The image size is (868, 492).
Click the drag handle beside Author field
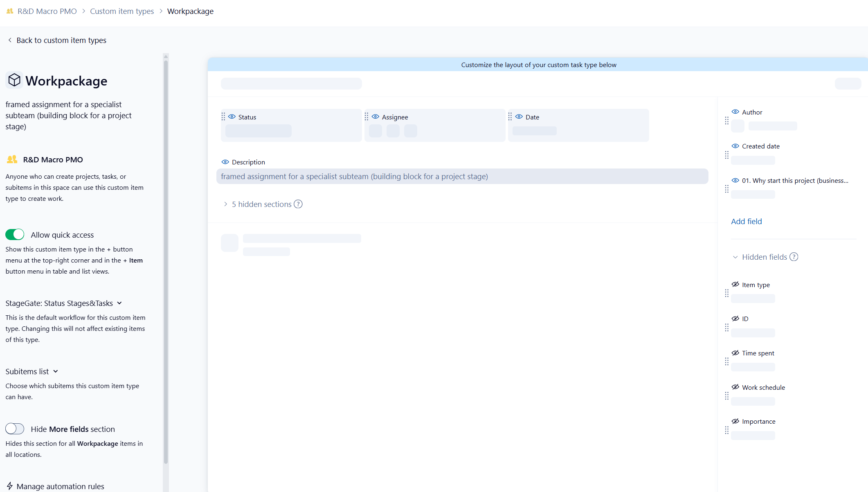pos(726,121)
